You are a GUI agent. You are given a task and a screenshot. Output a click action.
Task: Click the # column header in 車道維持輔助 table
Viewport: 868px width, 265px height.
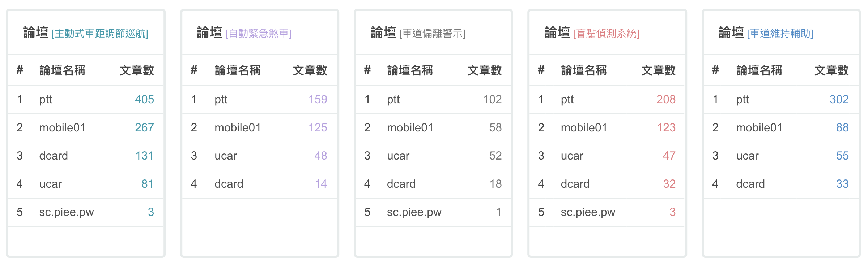715,70
